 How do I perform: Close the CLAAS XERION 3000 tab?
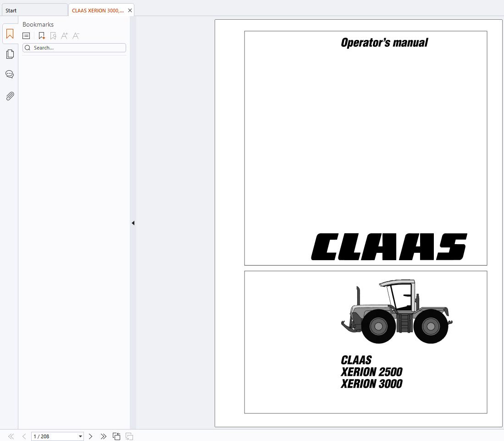pyautogui.click(x=130, y=10)
